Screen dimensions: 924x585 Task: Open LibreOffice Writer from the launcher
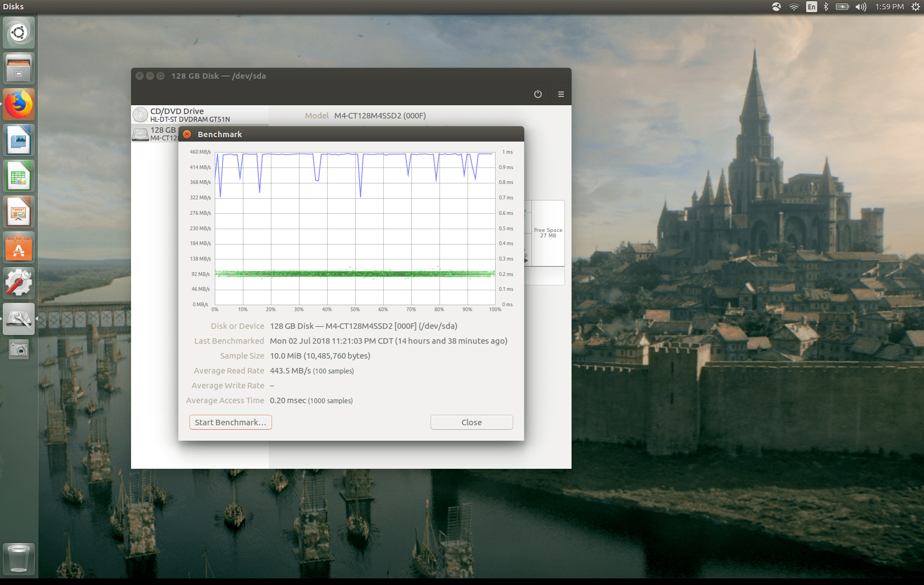tap(19, 140)
